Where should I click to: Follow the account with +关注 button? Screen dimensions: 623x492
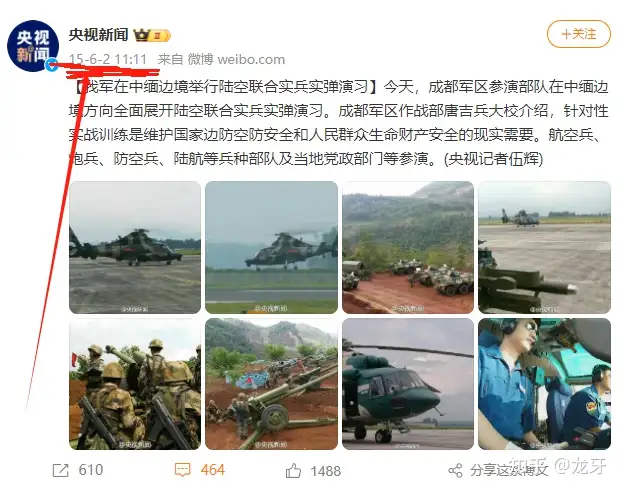[x=578, y=34]
